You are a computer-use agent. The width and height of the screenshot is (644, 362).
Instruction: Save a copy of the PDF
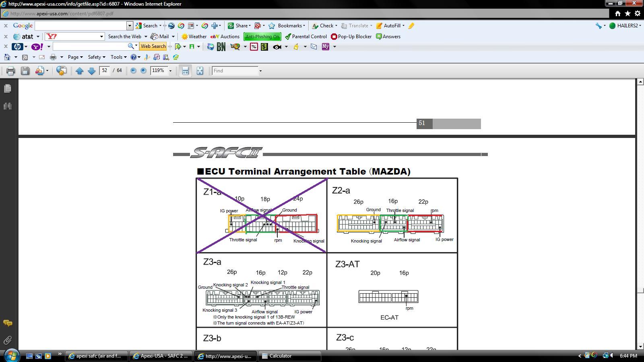point(25,71)
